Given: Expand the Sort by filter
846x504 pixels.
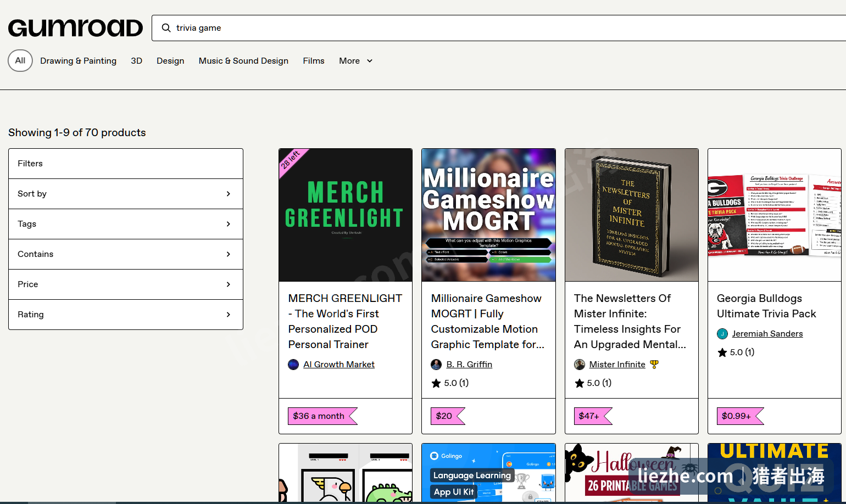Looking at the screenshot, I should [126, 194].
